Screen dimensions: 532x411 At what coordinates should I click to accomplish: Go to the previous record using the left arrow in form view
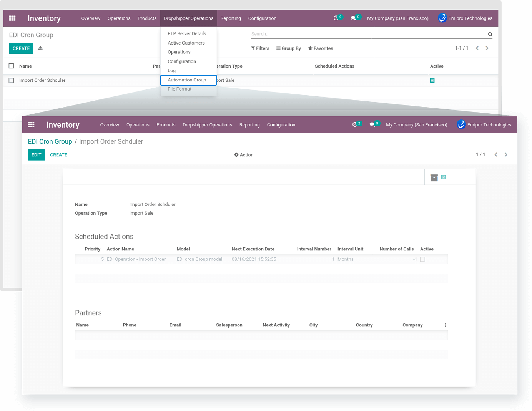pyautogui.click(x=496, y=155)
